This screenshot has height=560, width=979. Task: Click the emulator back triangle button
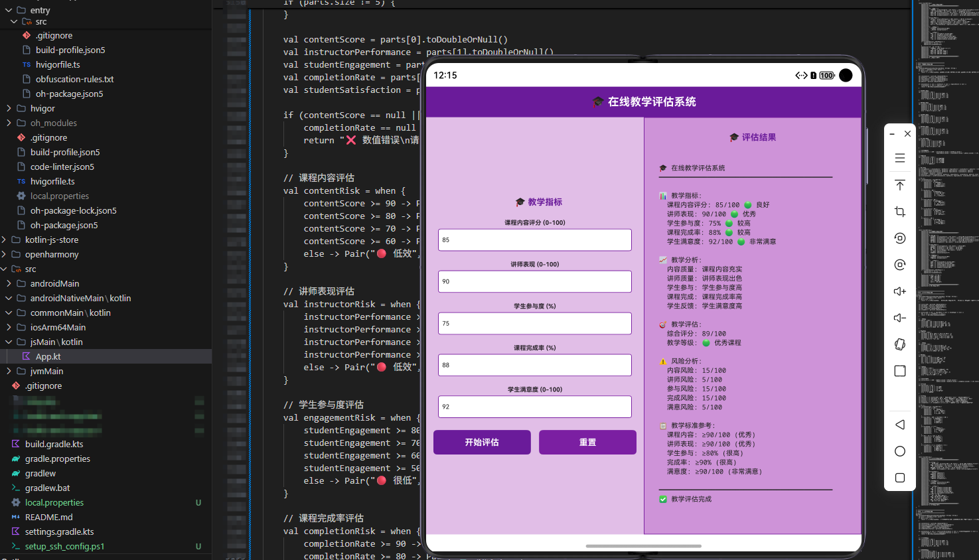coord(900,425)
